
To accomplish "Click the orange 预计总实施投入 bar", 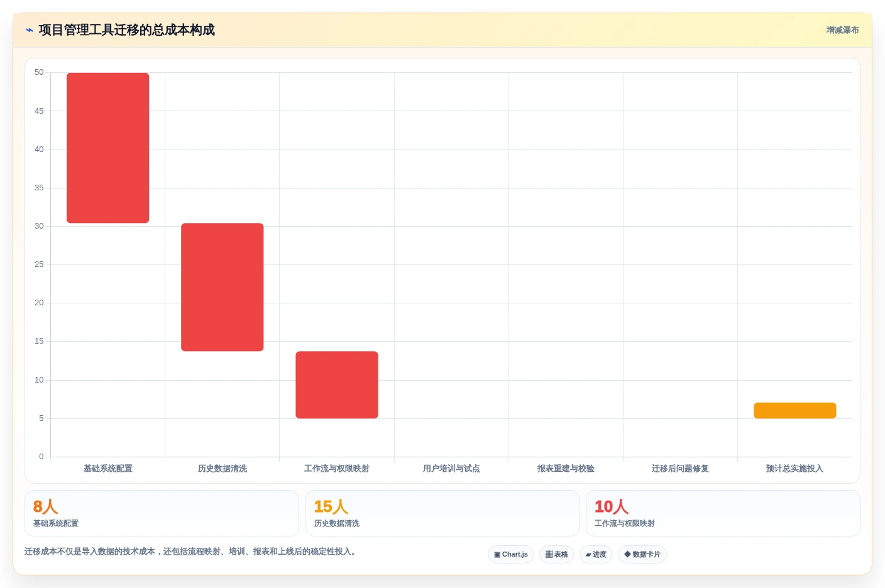I will pos(795,410).
